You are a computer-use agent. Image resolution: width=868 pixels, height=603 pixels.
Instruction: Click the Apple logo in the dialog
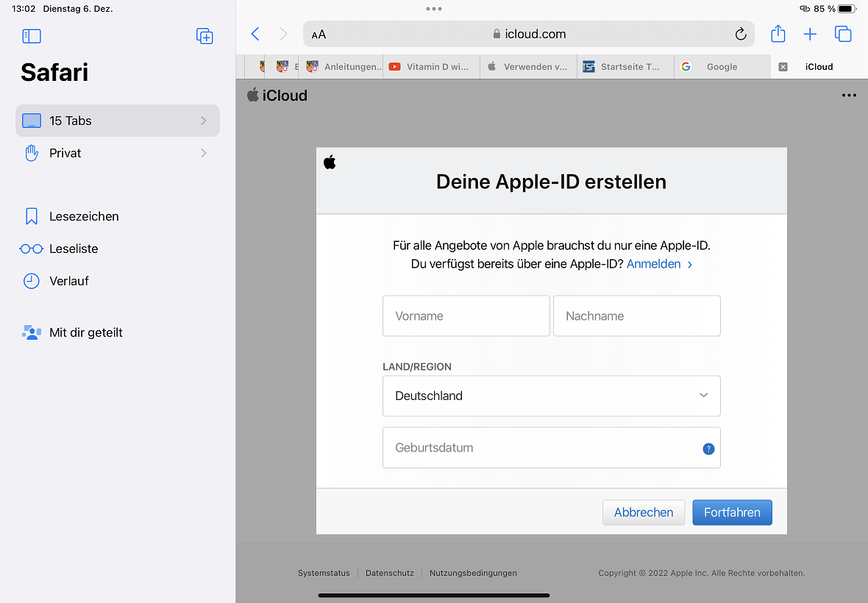pyautogui.click(x=330, y=162)
